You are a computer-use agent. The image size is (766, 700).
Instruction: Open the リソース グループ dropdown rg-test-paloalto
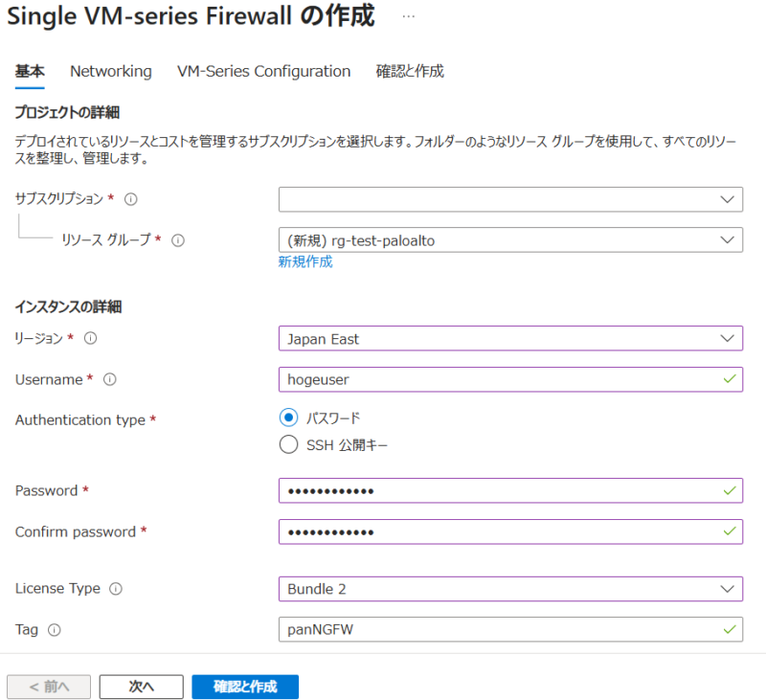[510, 240]
